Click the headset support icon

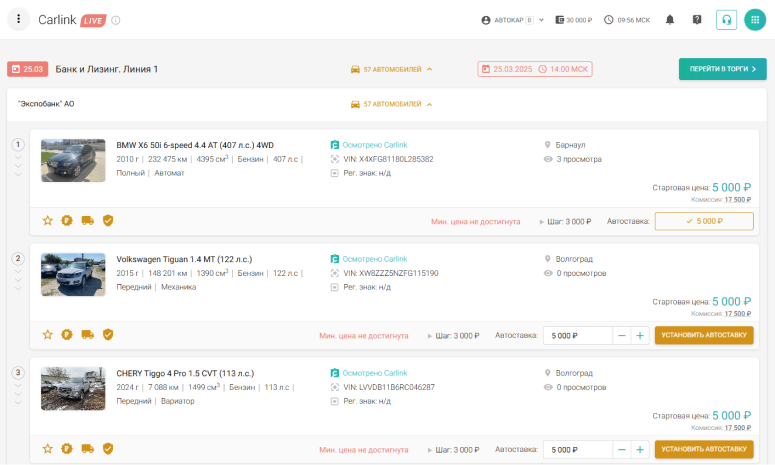pos(727,20)
